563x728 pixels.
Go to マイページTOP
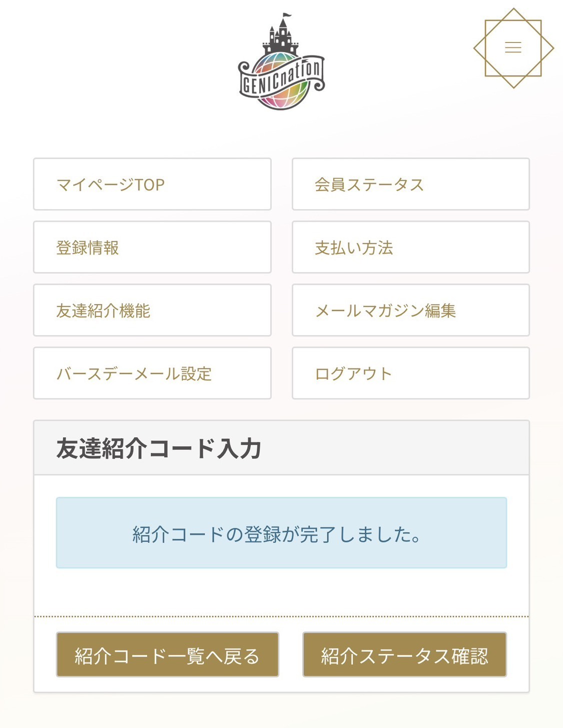152,184
